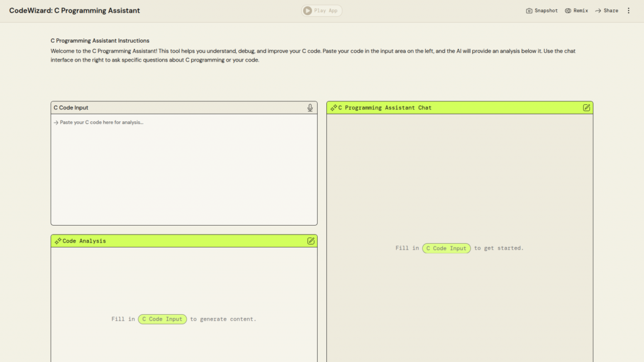Select the Code Analysis panel header title
644x362 pixels.
84,241
